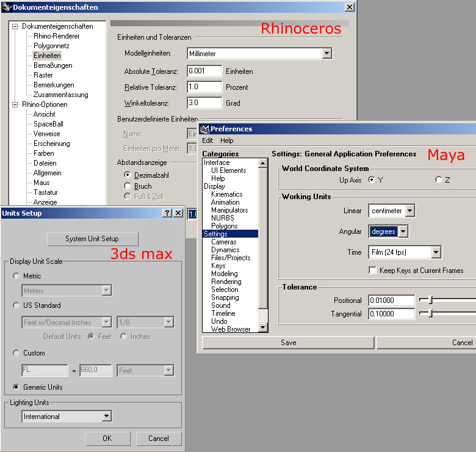Select Bruch radio button in Rhino

click(128, 186)
